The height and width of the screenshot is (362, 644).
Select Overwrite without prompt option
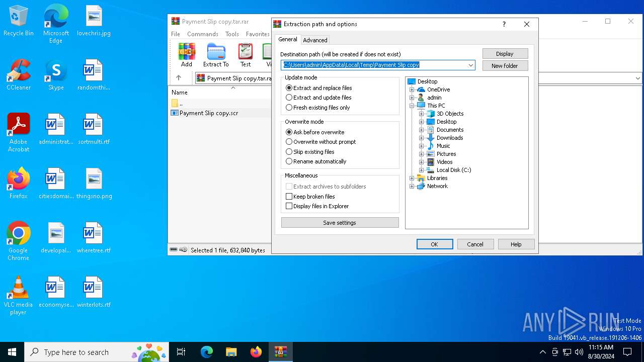click(320, 142)
